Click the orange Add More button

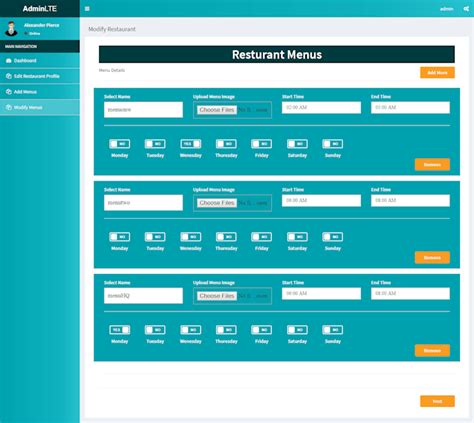tap(437, 73)
